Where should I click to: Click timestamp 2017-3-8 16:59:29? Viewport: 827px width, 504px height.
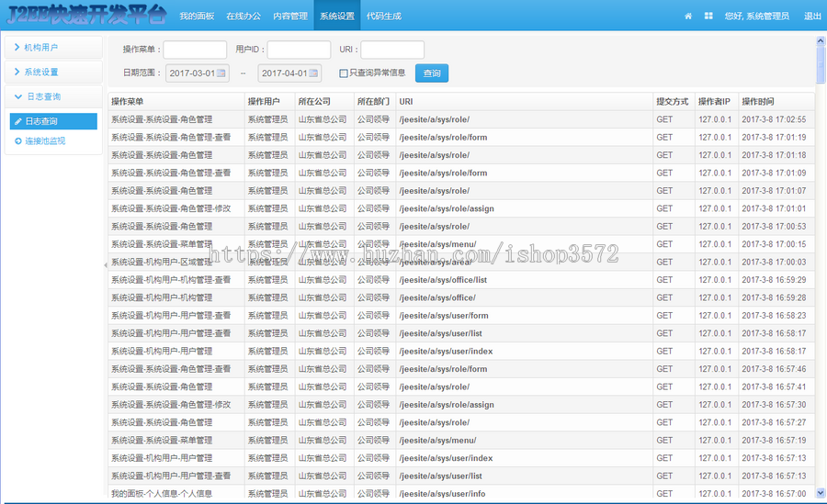(x=774, y=280)
